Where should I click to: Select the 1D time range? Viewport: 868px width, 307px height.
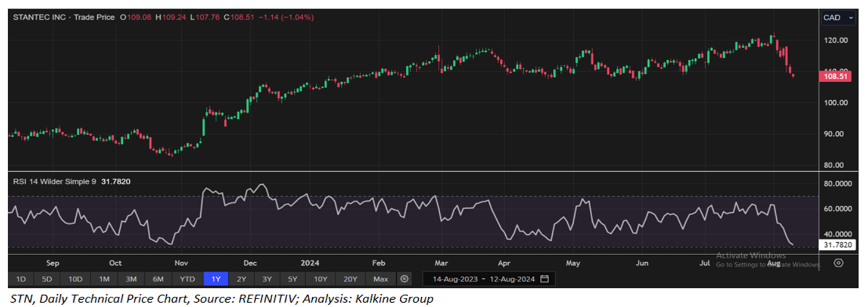tap(21, 279)
